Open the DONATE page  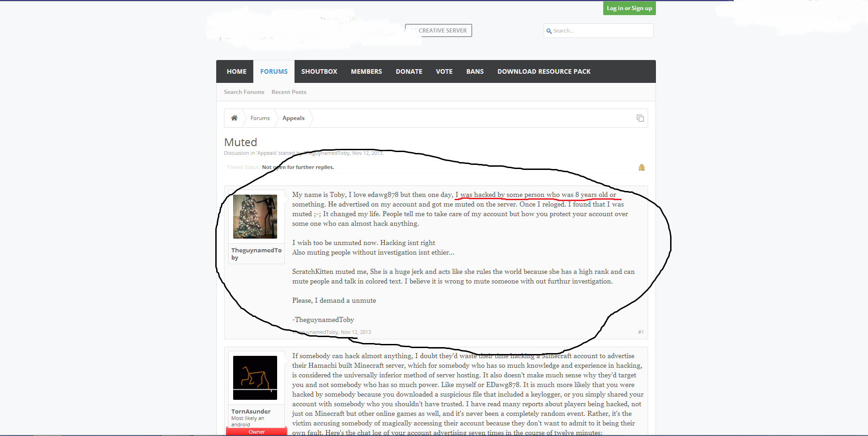pos(409,71)
